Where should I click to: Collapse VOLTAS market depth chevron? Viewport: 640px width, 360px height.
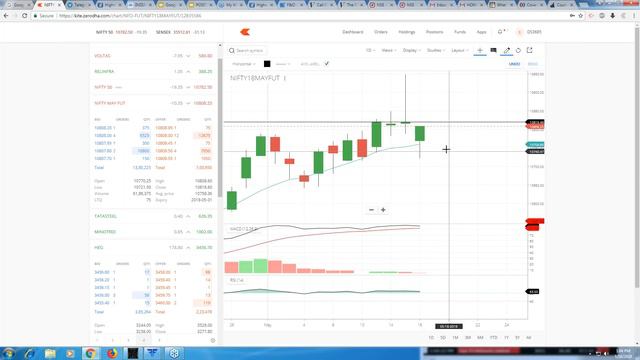click(x=188, y=56)
